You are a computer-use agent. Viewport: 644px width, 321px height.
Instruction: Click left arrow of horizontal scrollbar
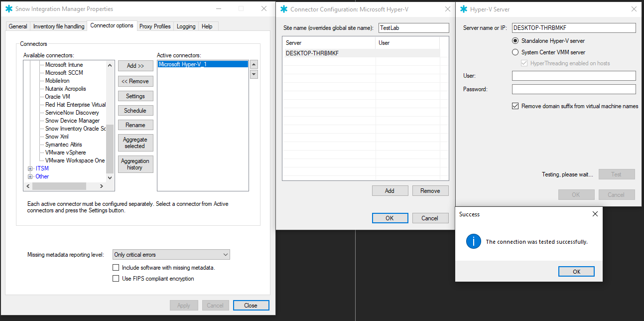click(x=28, y=186)
